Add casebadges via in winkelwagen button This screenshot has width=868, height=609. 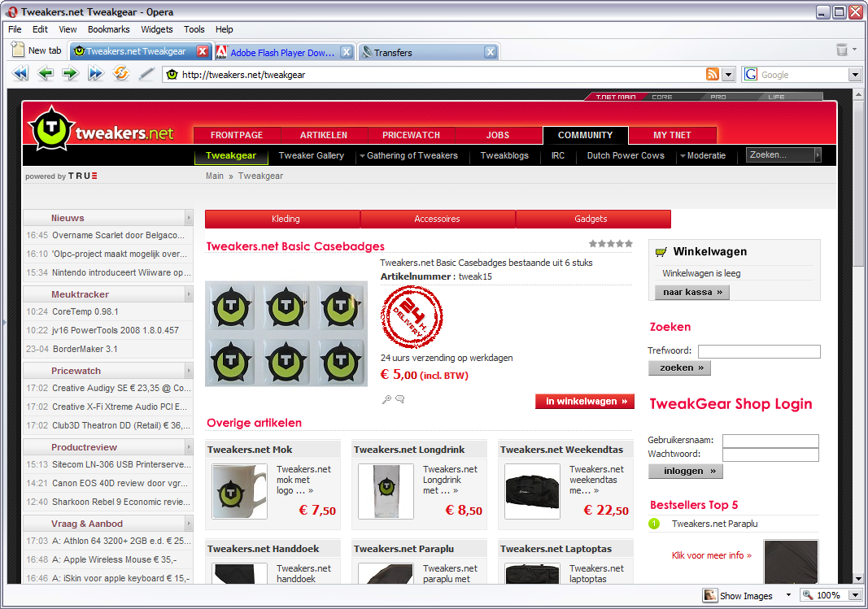click(x=585, y=401)
